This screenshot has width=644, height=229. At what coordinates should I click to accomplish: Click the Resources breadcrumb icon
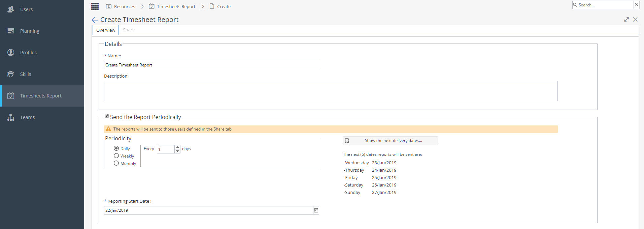pyautogui.click(x=109, y=6)
